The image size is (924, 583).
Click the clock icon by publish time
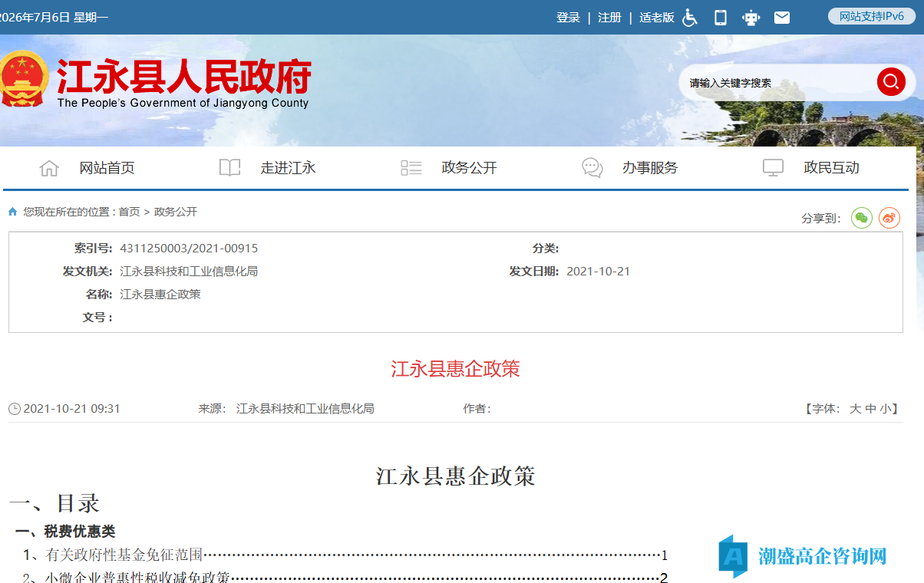(15, 409)
